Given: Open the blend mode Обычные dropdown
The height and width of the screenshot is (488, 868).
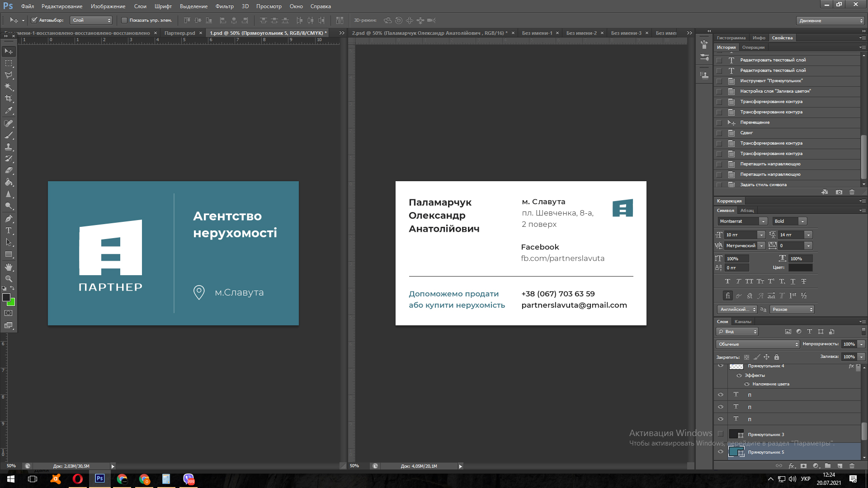Looking at the screenshot, I should tap(758, 344).
